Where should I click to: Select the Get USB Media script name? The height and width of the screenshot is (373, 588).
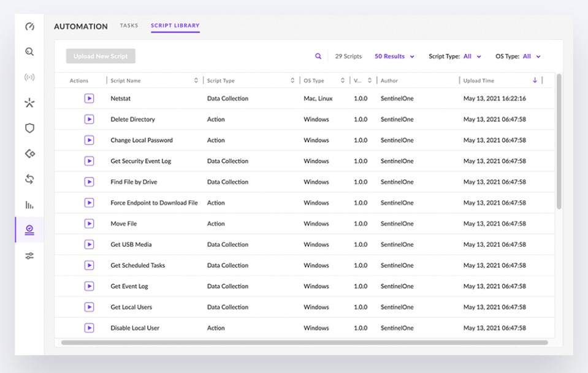[x=131, y=244]
